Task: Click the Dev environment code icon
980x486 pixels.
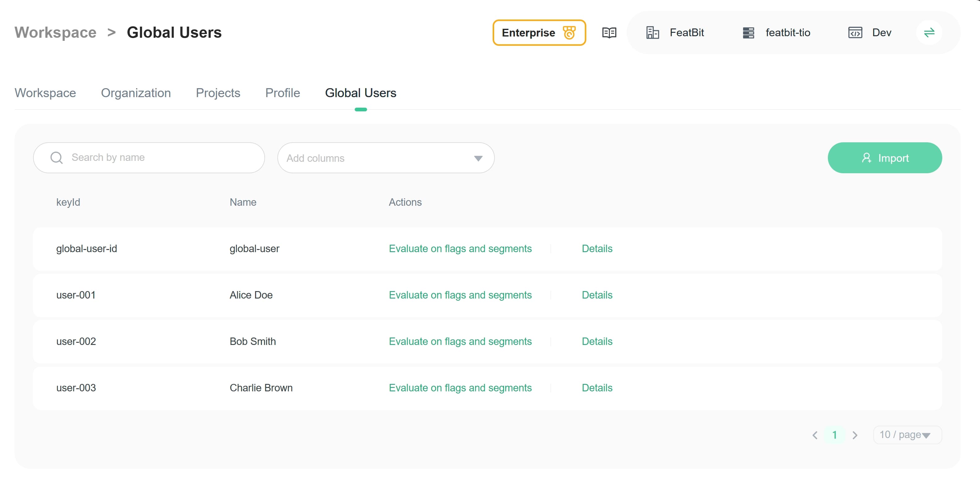Action: point(855,33)
